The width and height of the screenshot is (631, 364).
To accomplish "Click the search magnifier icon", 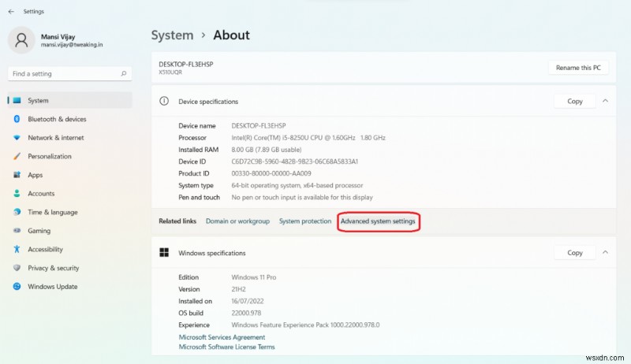I will (x=124, y=73).
